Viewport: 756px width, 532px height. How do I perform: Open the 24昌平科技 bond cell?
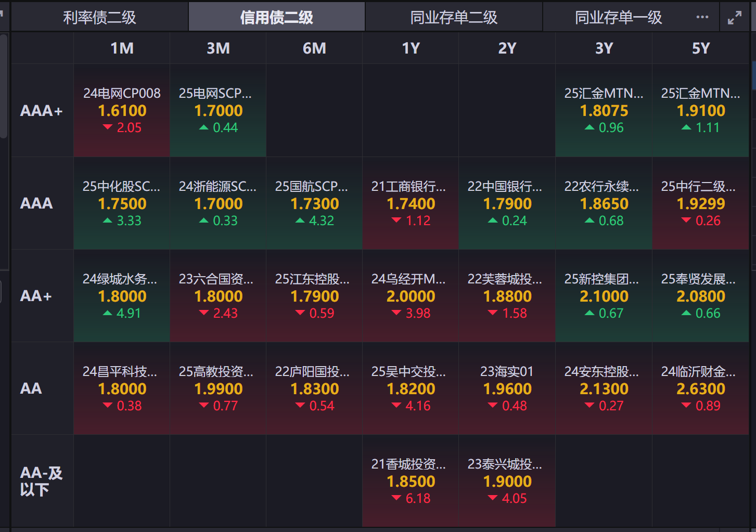pyautogui.click(x=122, y=388)
